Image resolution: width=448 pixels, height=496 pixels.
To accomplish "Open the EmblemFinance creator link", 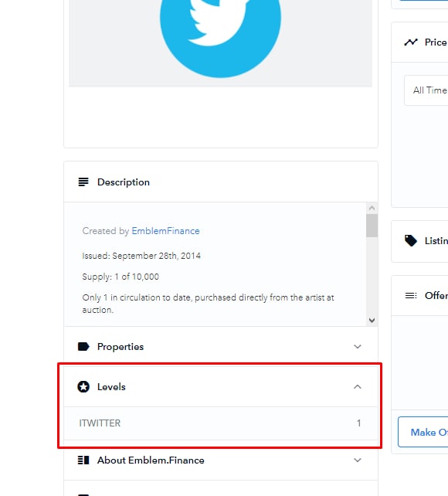I will coord(165,231).
